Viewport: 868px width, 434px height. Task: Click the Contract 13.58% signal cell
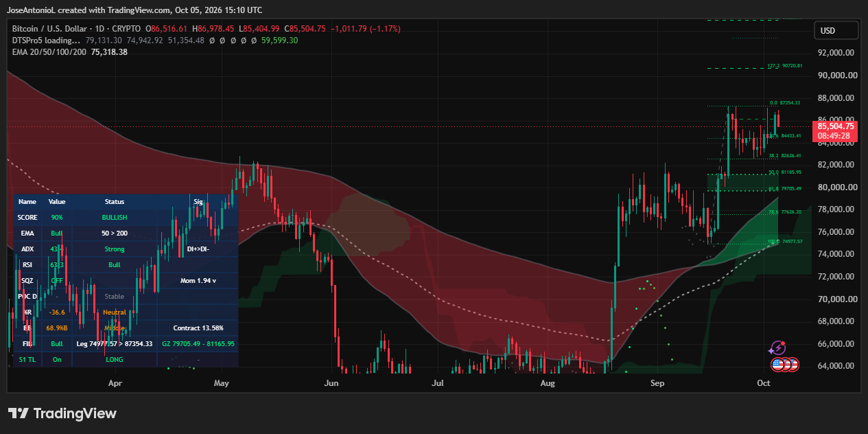[198, 328]
